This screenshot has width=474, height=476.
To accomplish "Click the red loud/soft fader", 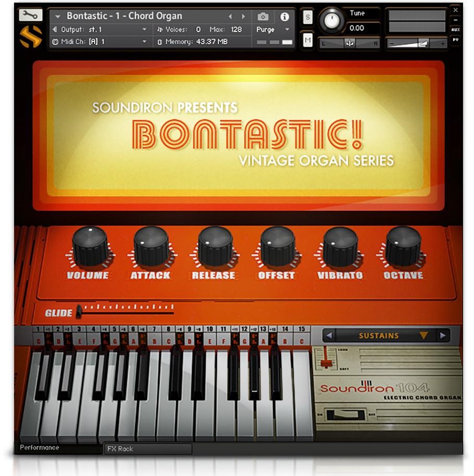I will 326,364.
